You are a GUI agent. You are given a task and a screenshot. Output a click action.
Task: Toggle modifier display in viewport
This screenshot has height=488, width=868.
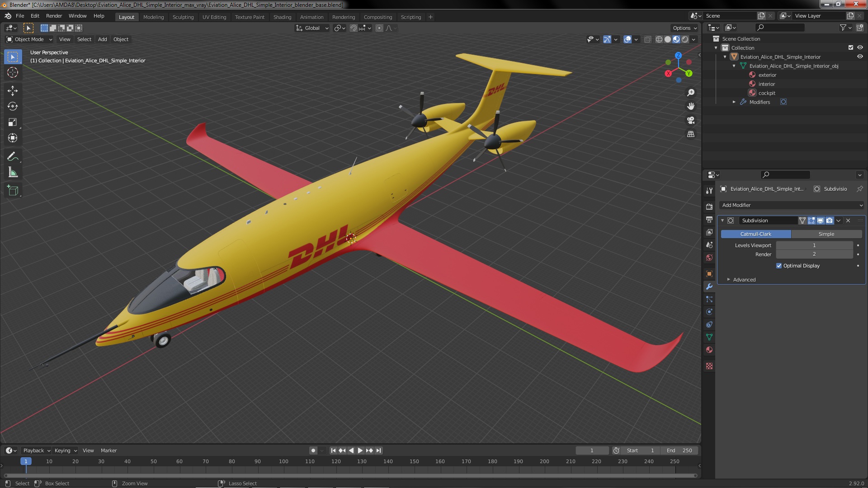(821, 221)
